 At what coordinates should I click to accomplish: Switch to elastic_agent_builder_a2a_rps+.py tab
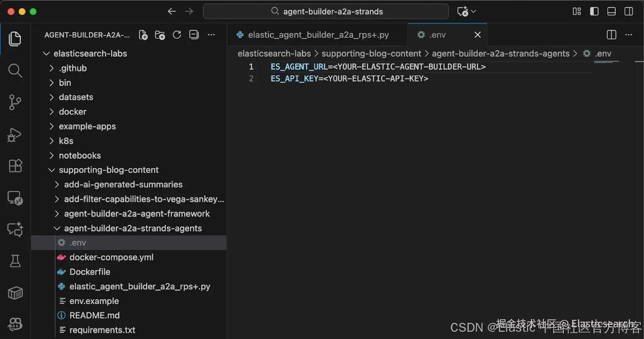(318, 35)
